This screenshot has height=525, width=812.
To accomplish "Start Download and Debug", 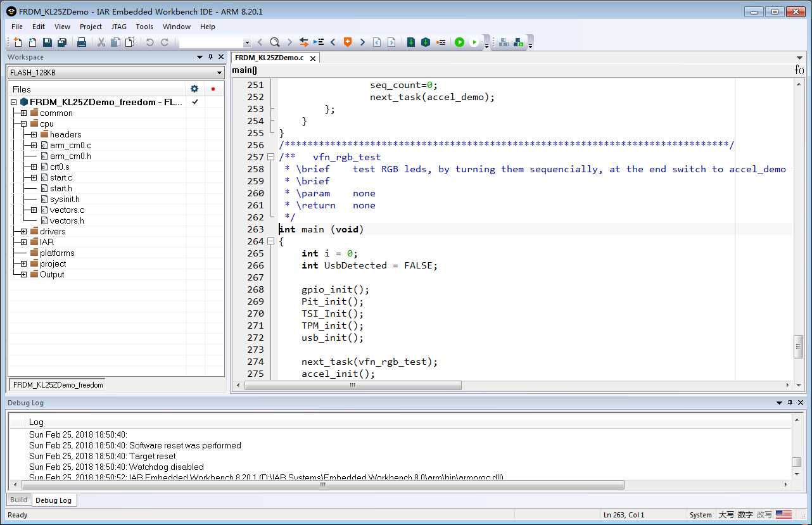I will 459,42.
